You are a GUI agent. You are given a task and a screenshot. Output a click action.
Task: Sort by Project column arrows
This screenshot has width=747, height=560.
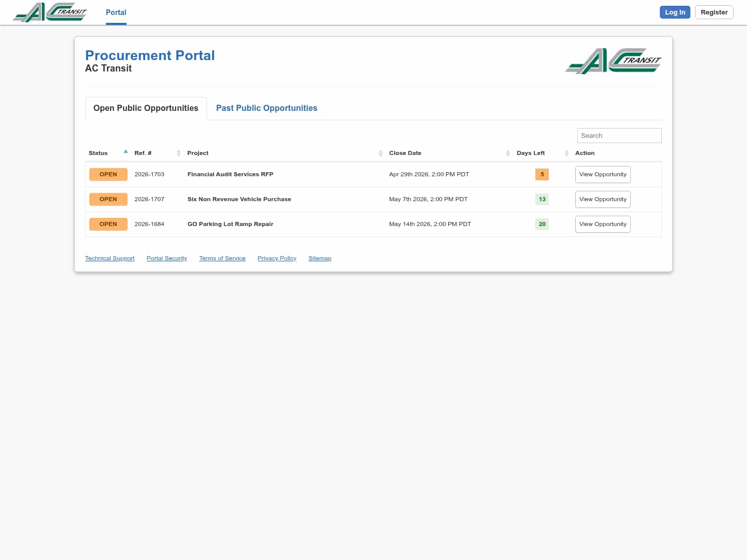coord(380,153)
